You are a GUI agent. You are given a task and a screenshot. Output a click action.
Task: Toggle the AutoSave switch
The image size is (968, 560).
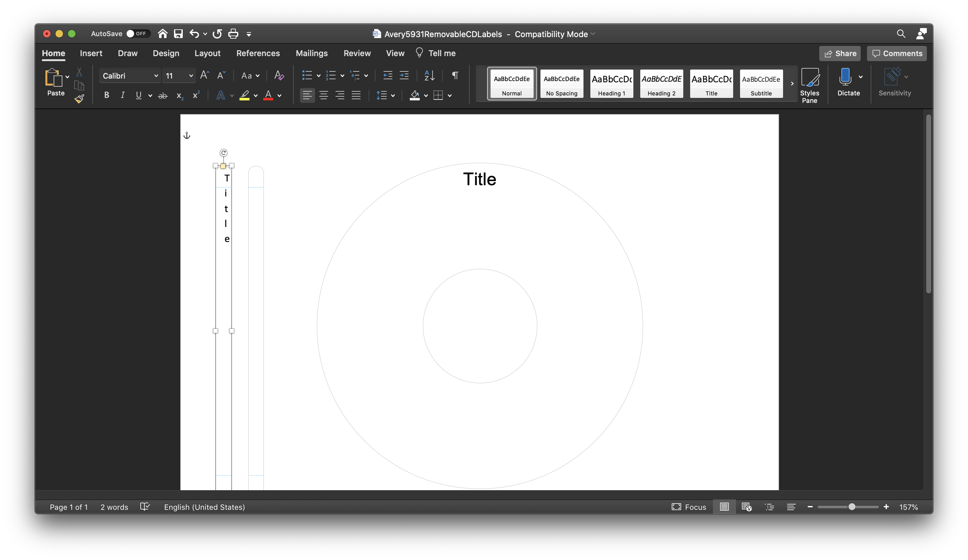[x=137, y=34]
